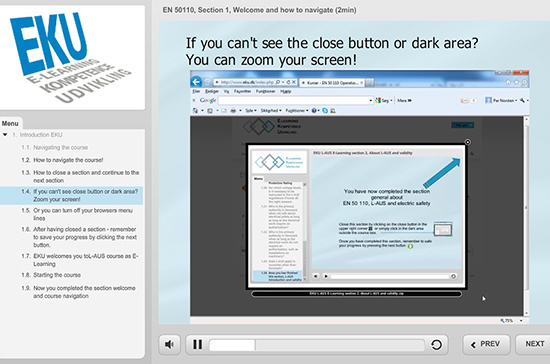
Task: Select 1.5 turn off browsers menu lines
Action: click(x=77, y=214)
